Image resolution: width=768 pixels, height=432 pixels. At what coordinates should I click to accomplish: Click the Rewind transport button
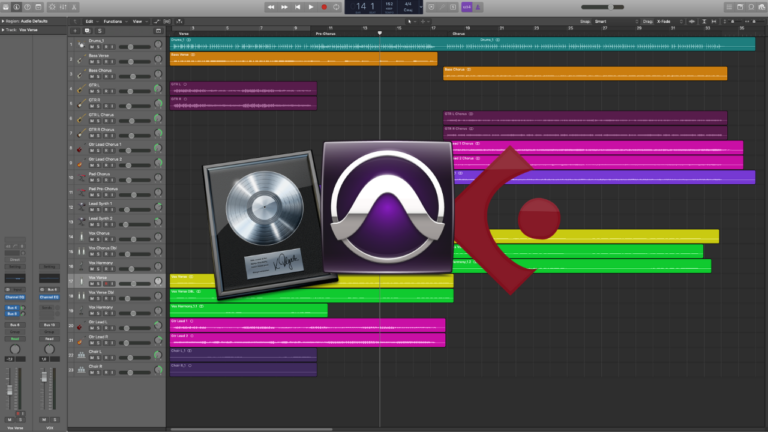271,7
